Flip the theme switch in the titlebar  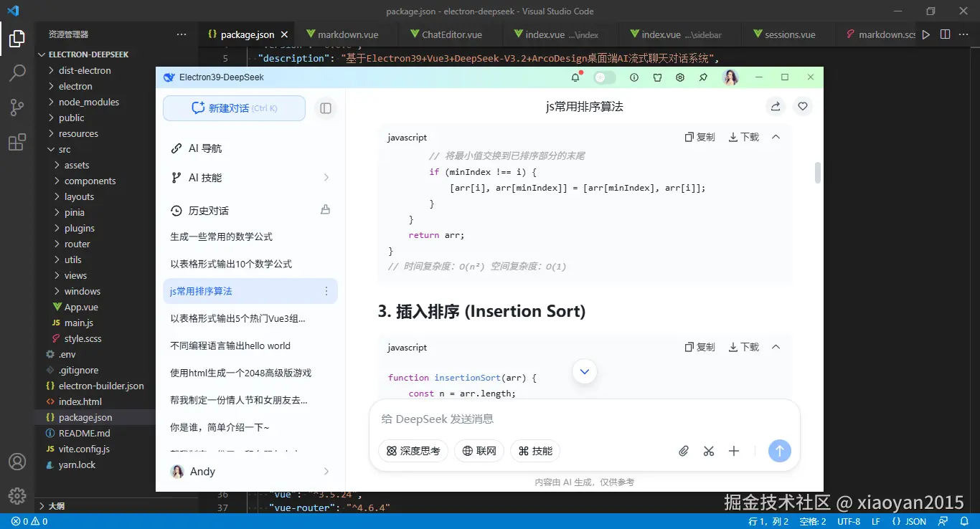[x=604, y=77]
